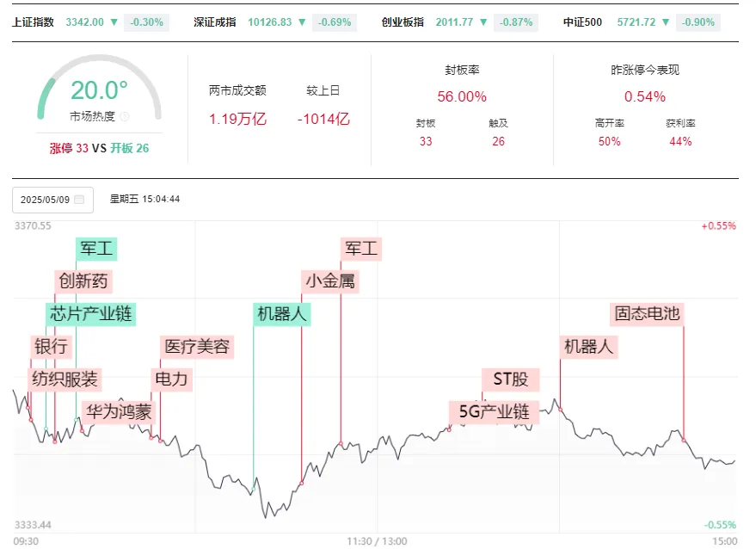Image resolution: width=756 pixels, height=549 pixels.
Task: Open the 上证指数 index link
Action: click(33, 22)
